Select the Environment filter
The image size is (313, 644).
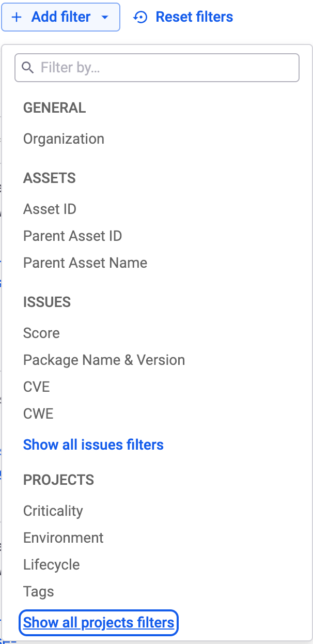63,538
